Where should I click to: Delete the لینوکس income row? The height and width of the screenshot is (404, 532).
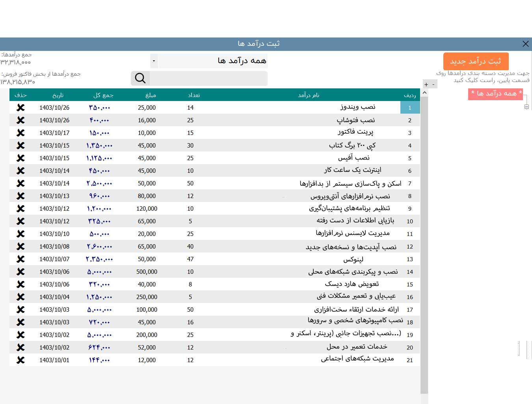[x=20, y=259]
